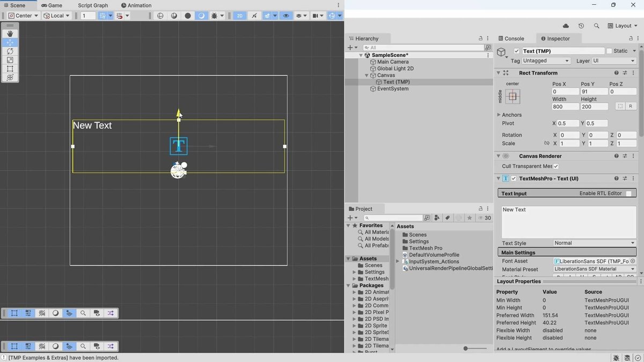This screenshot has width=644, height=362.
Task: Collapse the Canvas node in Hierarchy
Action: point(367,76)
